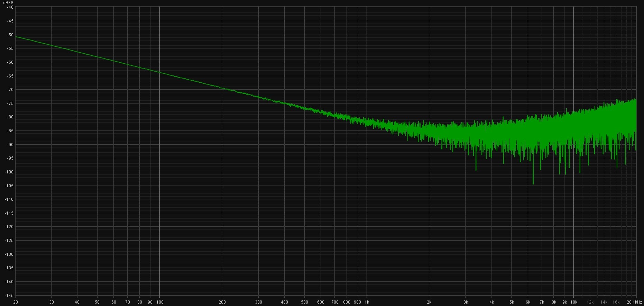Select the 600 Hz frequency axis label

click(321, 302)
